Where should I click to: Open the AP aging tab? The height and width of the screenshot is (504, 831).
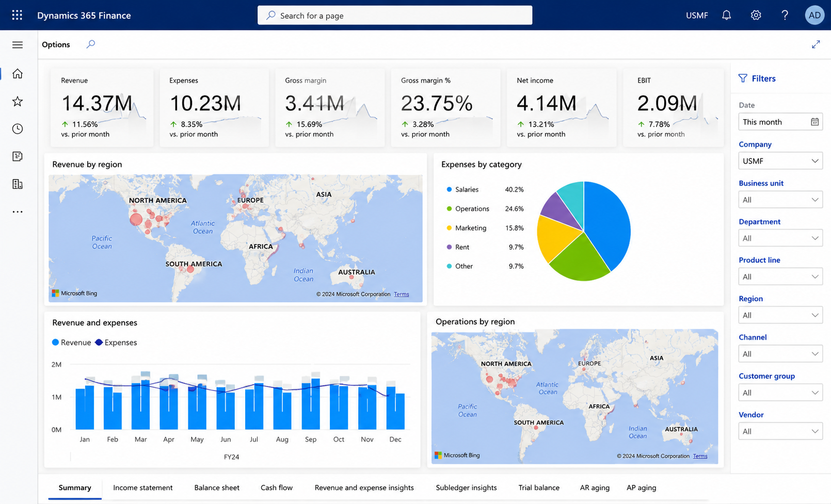coord(642,487)
